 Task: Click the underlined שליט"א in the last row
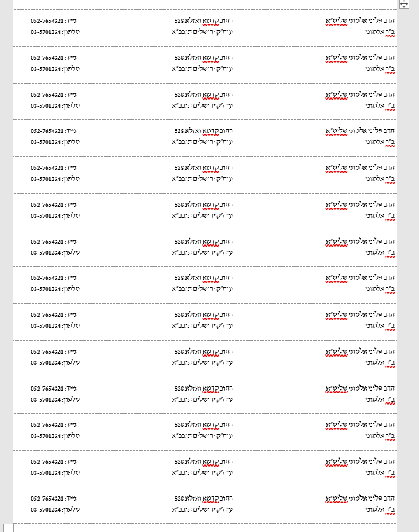(337, 499)
